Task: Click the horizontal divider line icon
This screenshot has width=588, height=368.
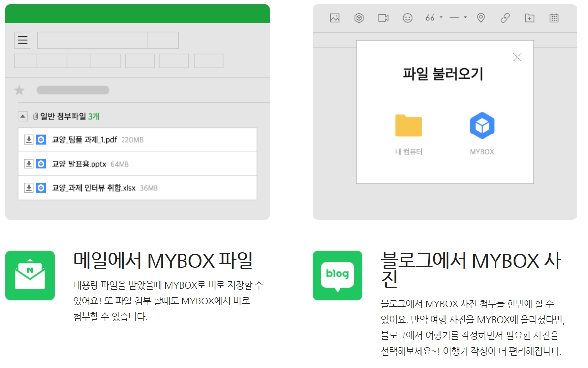Action: [x=454, y=17]
